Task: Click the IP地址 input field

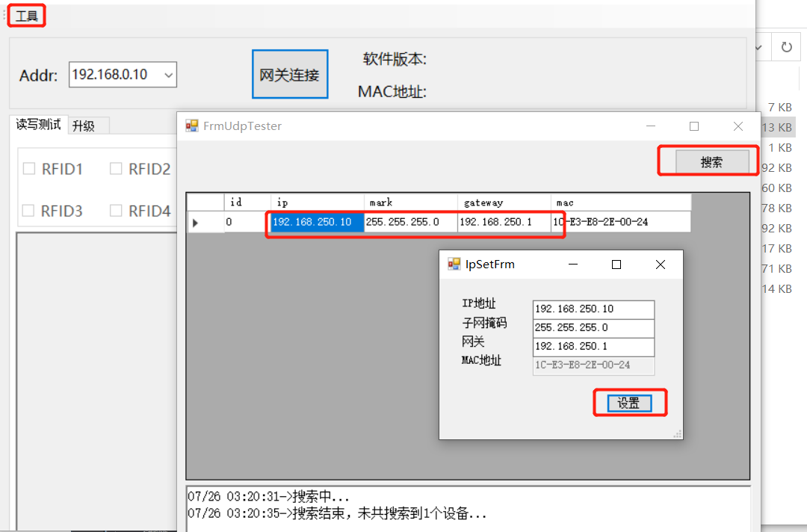Action: tap(593, 309)
